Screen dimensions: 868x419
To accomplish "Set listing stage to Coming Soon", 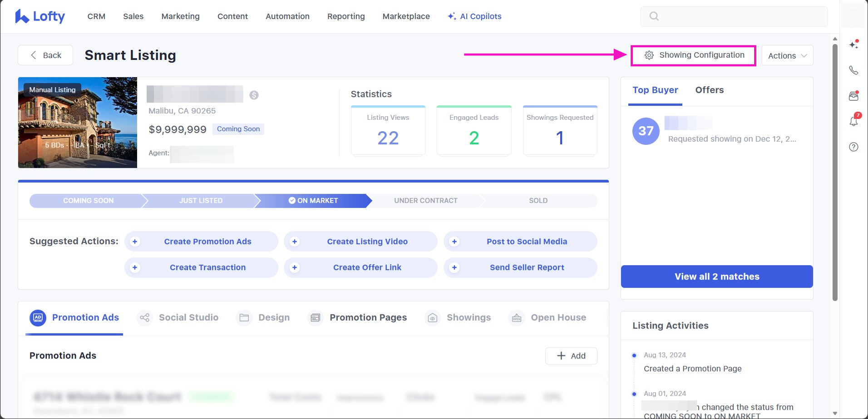I will coord(88,201).
